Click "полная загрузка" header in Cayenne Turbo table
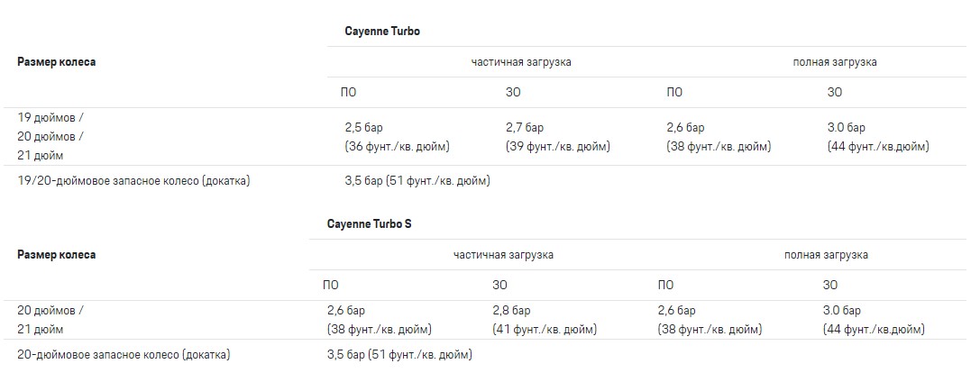This screenshot has width=980, height=382. click(x=835, y=62)
